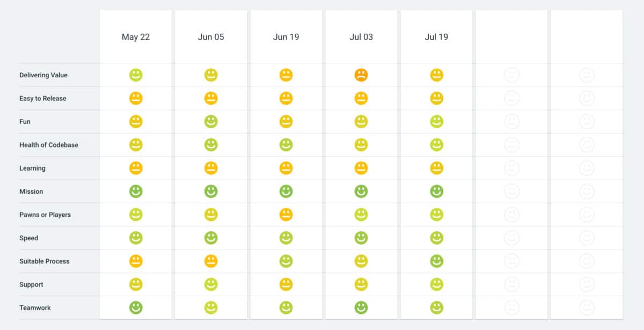Click first empty column's Delivering Value placeholder face
The image size is (644, 330).
[512, 75]
